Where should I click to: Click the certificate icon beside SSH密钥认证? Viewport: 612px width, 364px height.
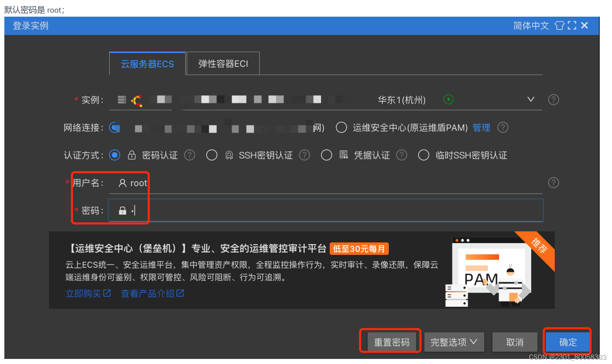229,155
